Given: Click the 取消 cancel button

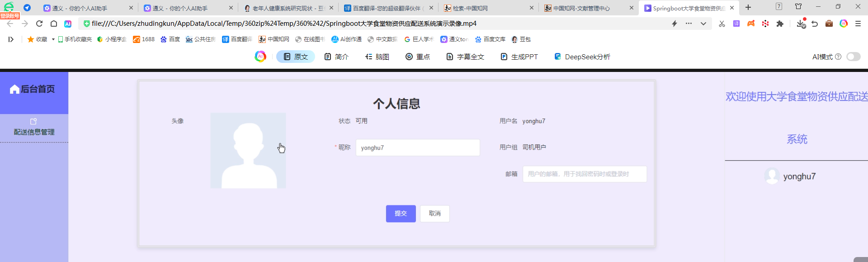Looking at the screenshot, I should (434, 214).
